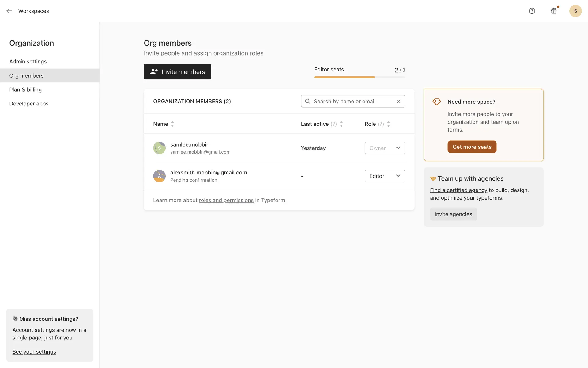This screenshot has height=368, width=588.
Task: Click the Invite members button
Action: [177, 72]
